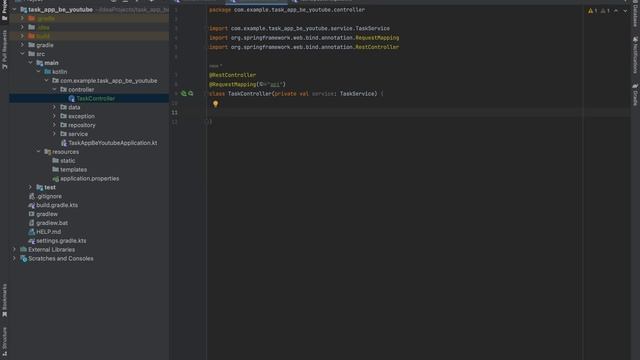The image size is (640, 360).
Task: Open the Notifications tool window
Action: pyautogui.click(x=635, y=55)
